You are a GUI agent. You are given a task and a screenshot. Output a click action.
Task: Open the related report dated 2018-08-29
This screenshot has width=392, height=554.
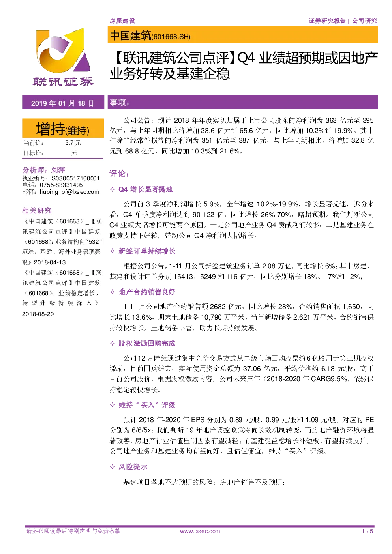click(x=62, y=293)
